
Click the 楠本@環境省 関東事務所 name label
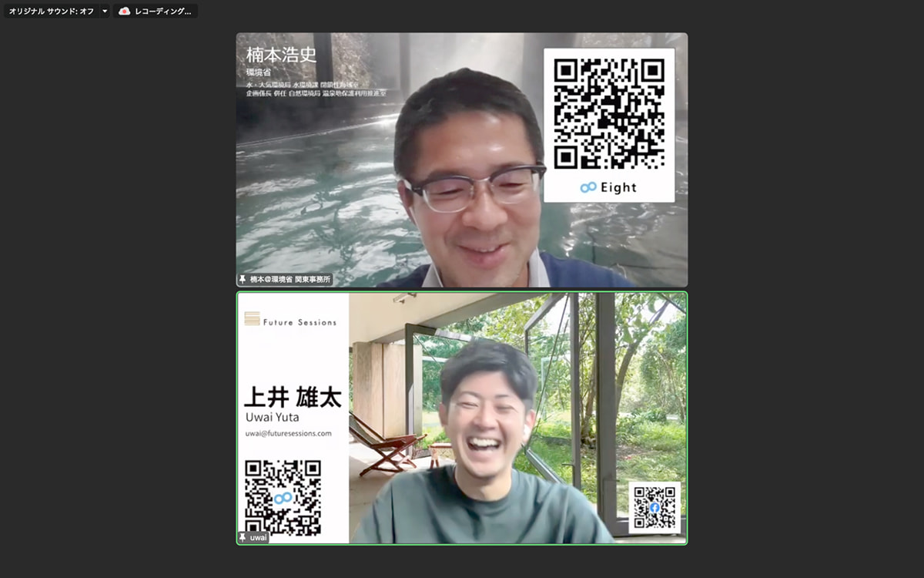click(x=290, y=280)
